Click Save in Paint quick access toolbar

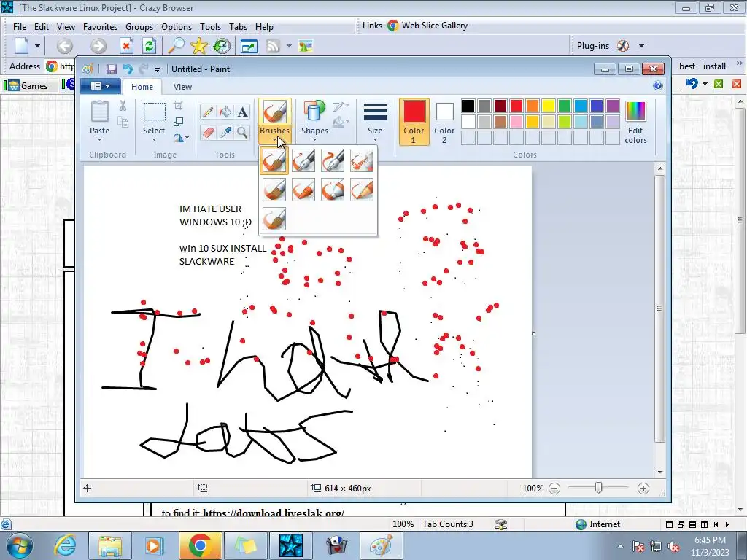point(112,69)
